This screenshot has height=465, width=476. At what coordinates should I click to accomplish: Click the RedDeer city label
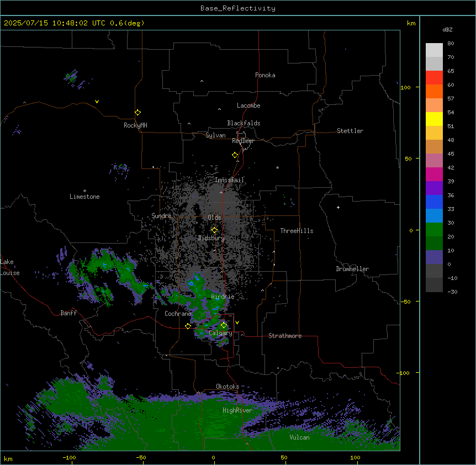click(243, 141)
